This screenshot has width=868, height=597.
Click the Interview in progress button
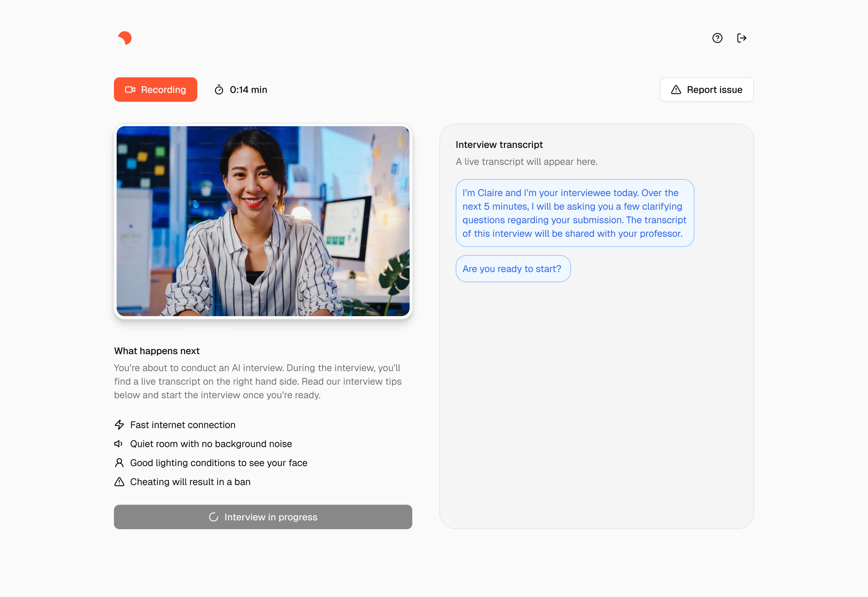click(263, 517)
